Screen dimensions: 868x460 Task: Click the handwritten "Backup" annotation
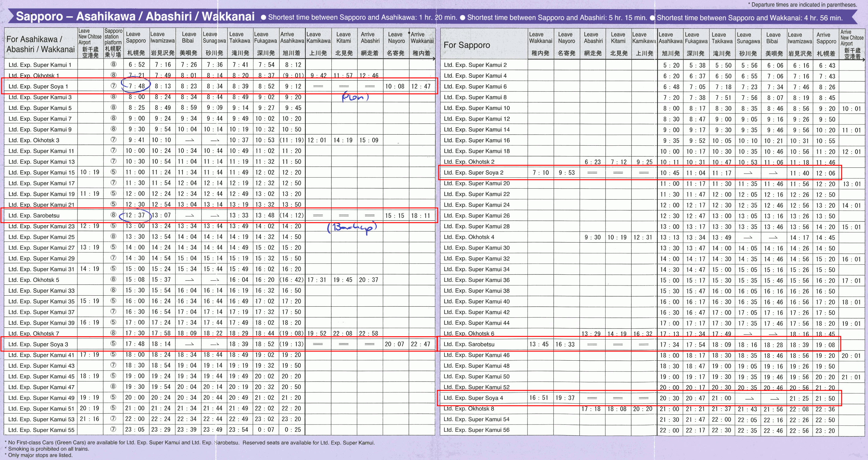click(352, 227)
